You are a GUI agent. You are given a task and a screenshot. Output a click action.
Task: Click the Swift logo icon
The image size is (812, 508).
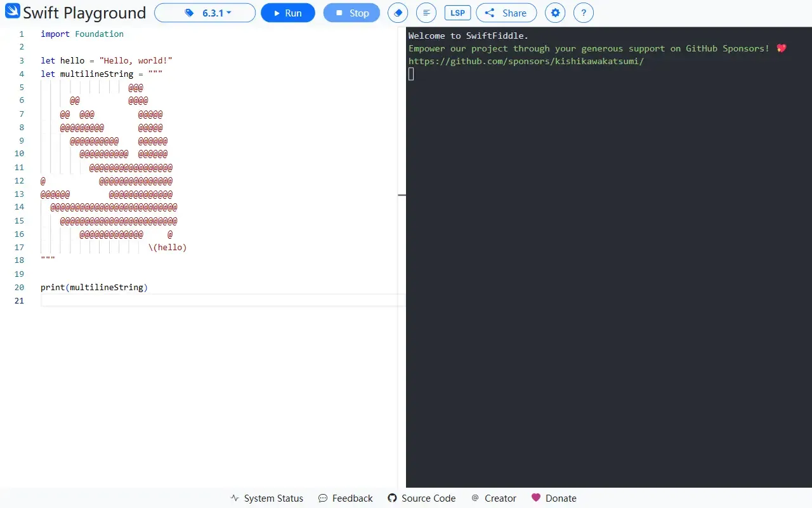[x=13, y=11]
